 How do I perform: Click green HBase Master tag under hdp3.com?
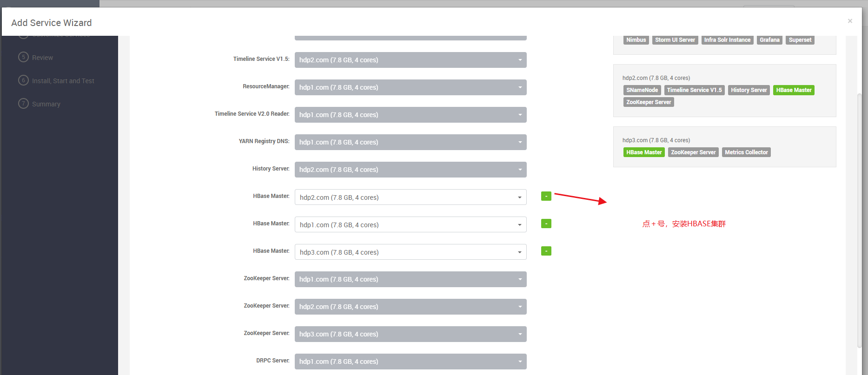click(644, 152)
